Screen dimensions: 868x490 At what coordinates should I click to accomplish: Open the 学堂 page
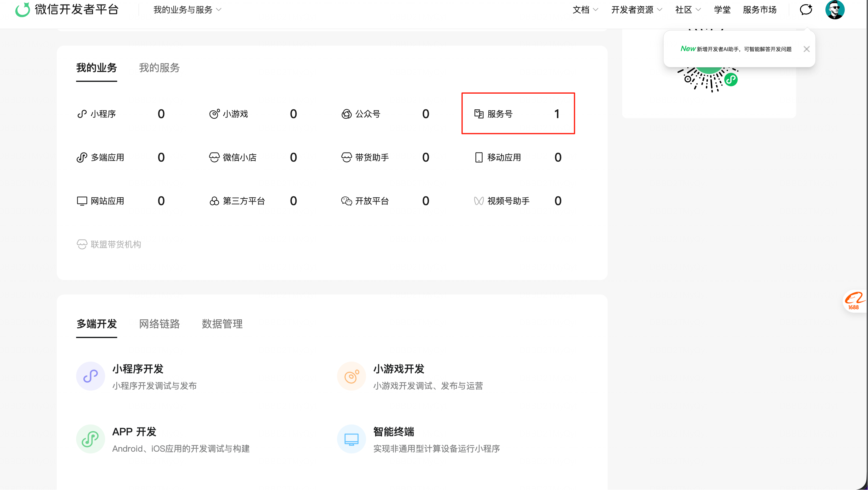(722, 10)
